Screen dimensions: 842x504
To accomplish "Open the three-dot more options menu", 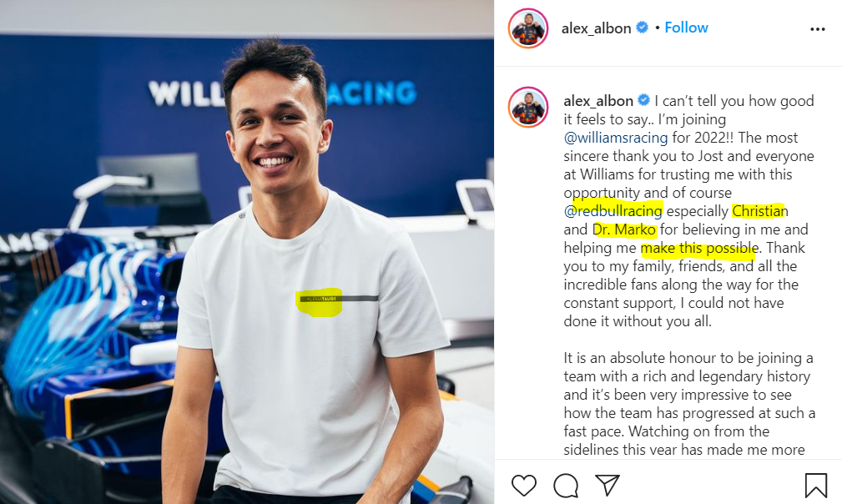I will tap(817, 29).
